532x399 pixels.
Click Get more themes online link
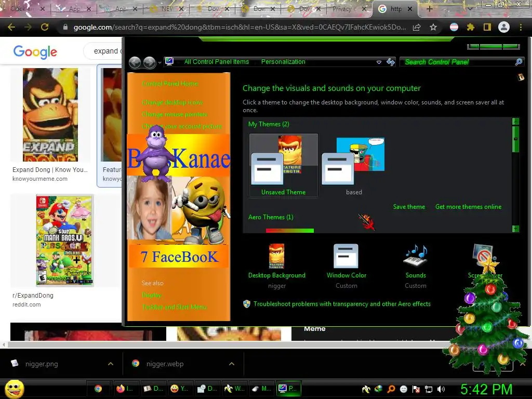pos(468,207)
